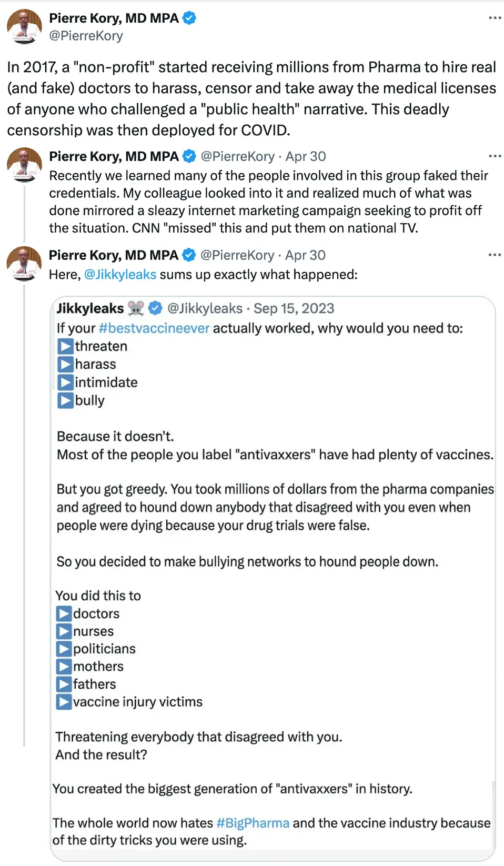
Task: Open more options on the top tweet
Action: point(495,18)
